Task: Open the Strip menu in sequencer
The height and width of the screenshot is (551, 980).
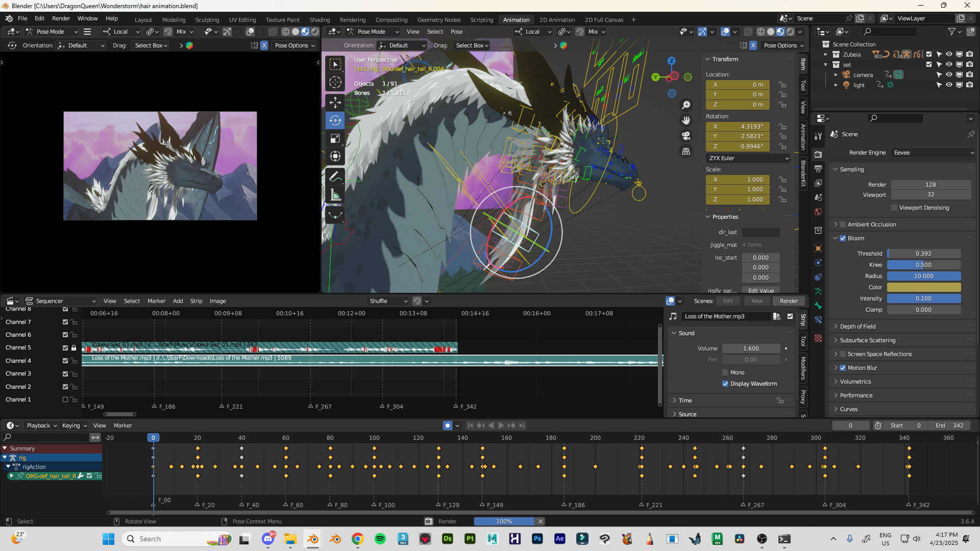Action: 196,301
